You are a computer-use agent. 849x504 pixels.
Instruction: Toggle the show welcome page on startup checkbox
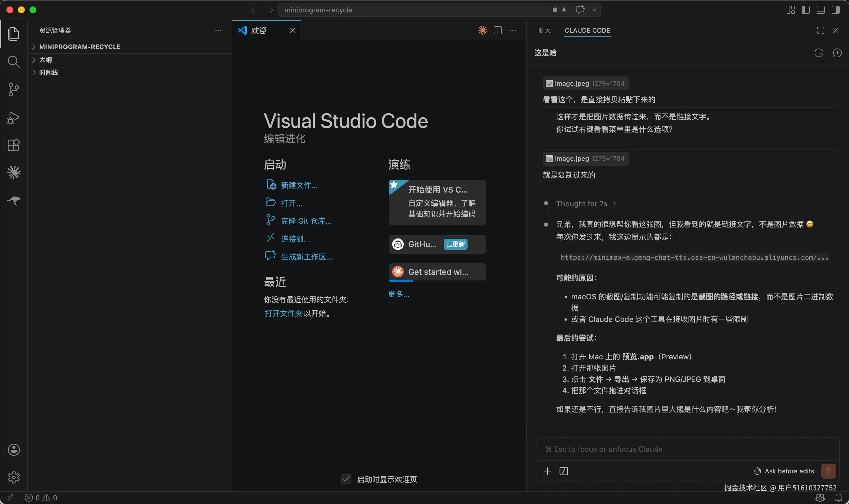coord(346,479)
